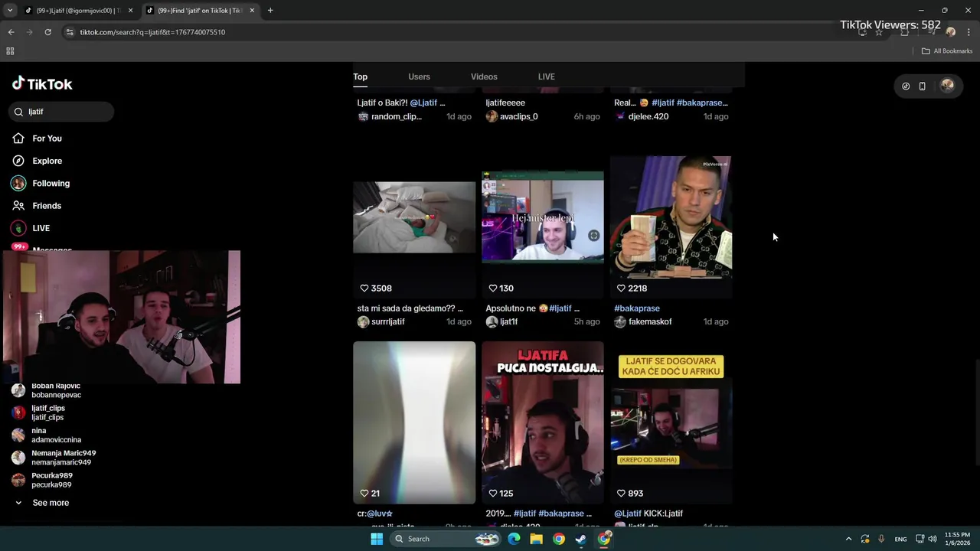
Task: Open the tab search dropdown arrow
Action: (10, 11)
